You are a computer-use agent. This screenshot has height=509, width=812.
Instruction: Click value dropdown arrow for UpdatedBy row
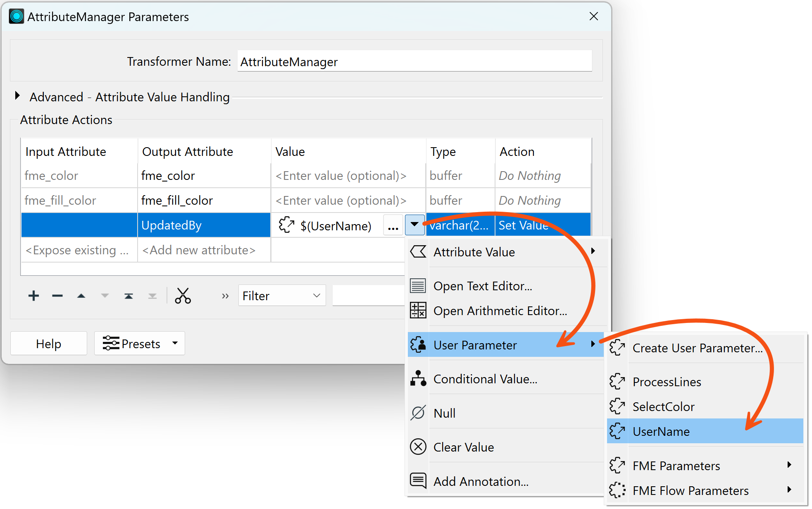[x=414, y=225]
